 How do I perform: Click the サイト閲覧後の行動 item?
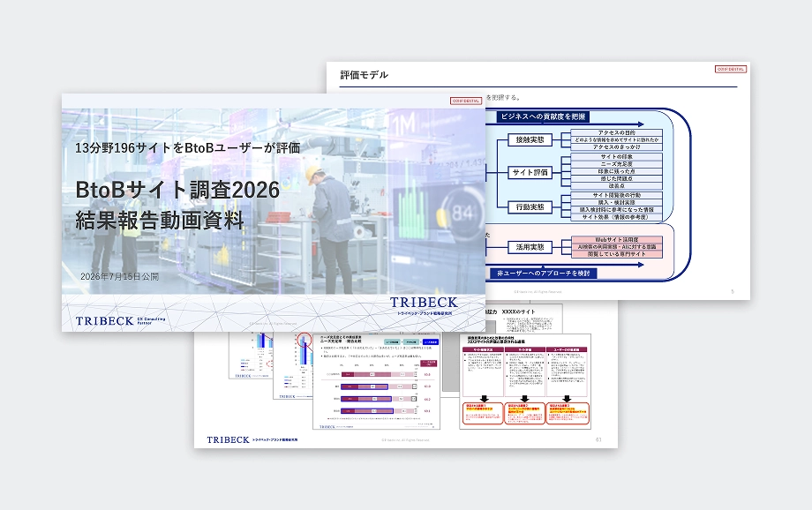[x=616, y=195]
